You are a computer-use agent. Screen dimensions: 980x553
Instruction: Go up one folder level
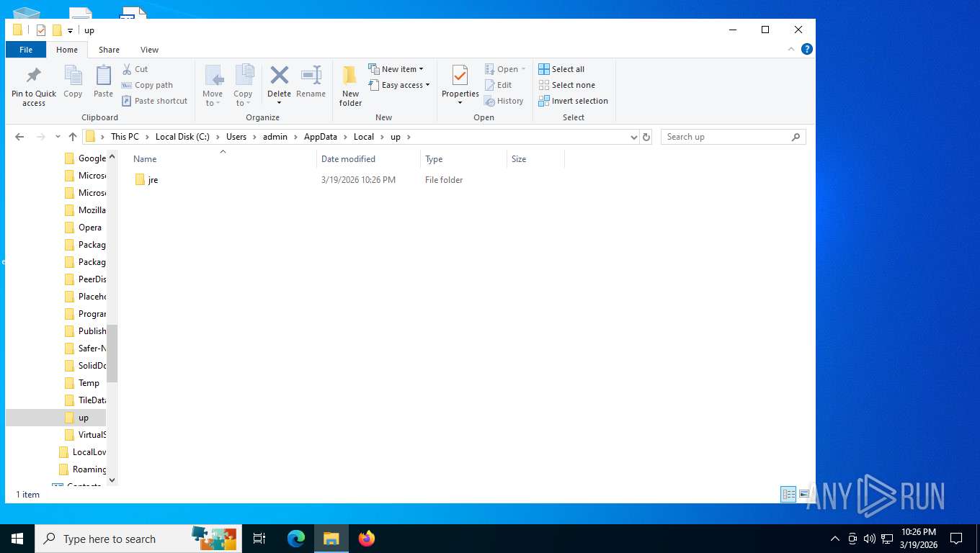(x=73, y=137)
